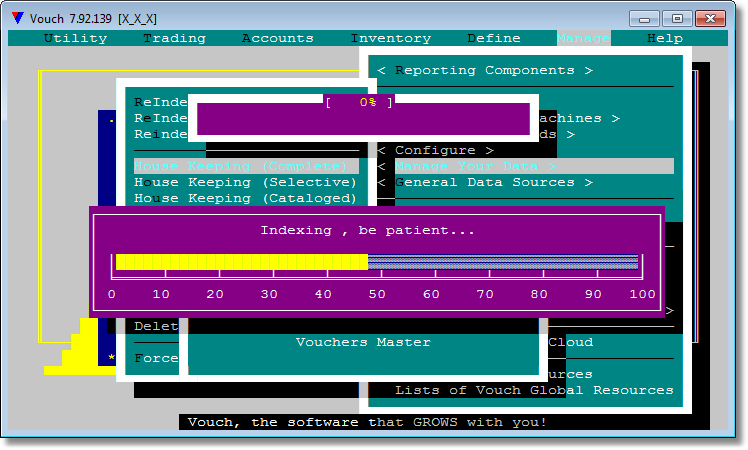Click the Indexing progress bar
The width and height of the screenshot is (748, 450).
pyautogui.click(x=377, y=262)
